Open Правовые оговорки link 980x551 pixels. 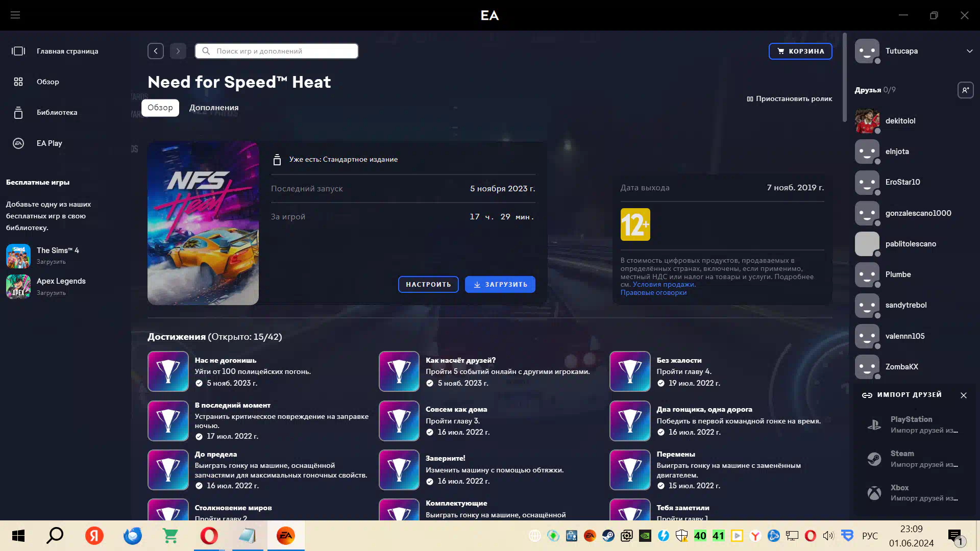point(653,292)
